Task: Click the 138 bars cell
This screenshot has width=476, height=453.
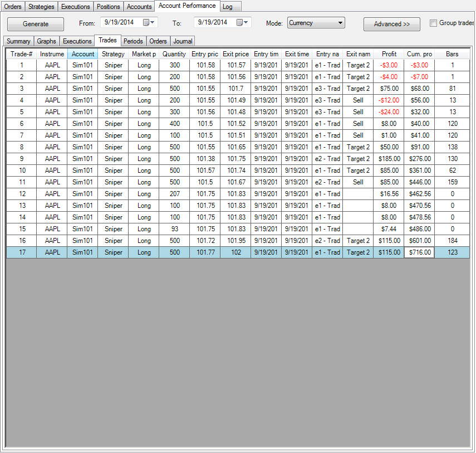Action: coord(452,147)
